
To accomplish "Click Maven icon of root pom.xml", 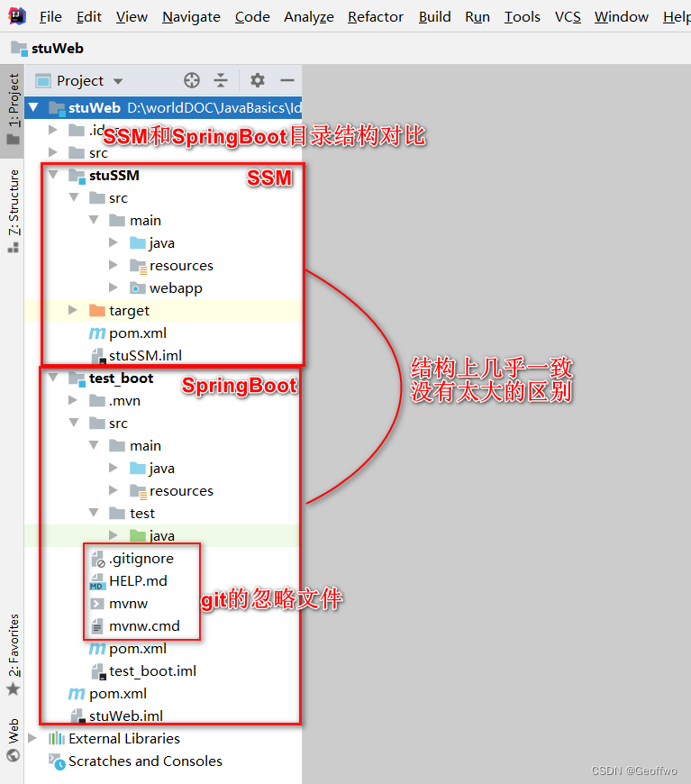I will pyautogui.click(x=77, y=694).
